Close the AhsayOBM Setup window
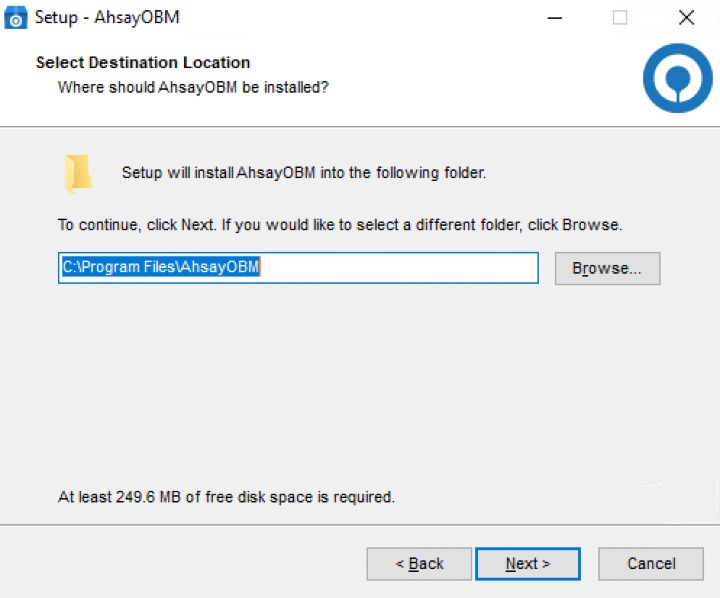This screenshot has width=720, height=598. coord(686,18)
